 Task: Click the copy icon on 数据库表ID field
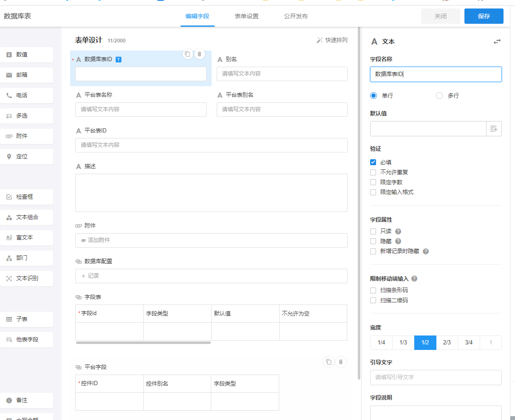(x=187, y=54)
